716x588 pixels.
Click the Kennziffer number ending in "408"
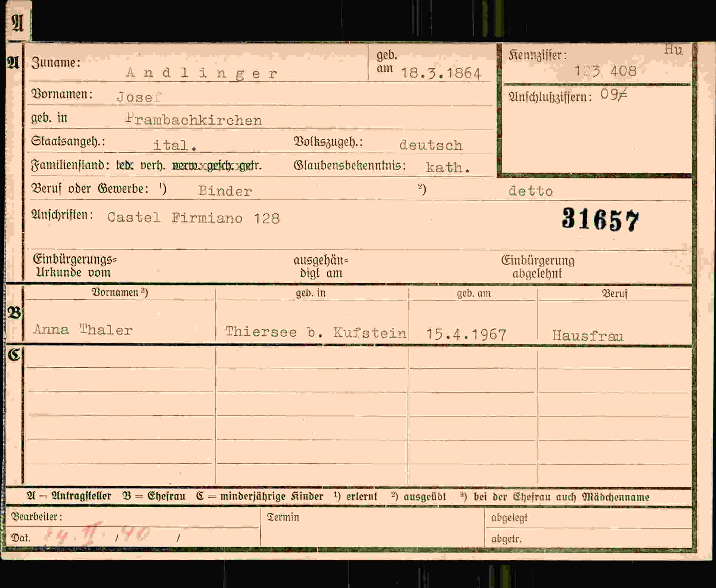coord(605,71)
